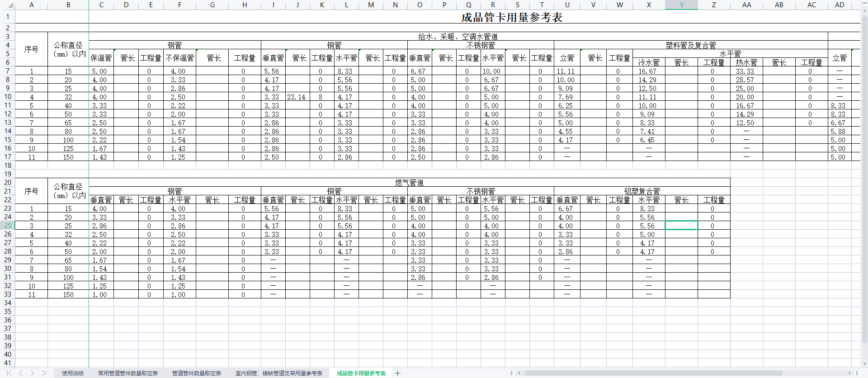Screen dimensions: 868x378
Task: Click the 热水管 header cell
Action: tap(746, 62)
